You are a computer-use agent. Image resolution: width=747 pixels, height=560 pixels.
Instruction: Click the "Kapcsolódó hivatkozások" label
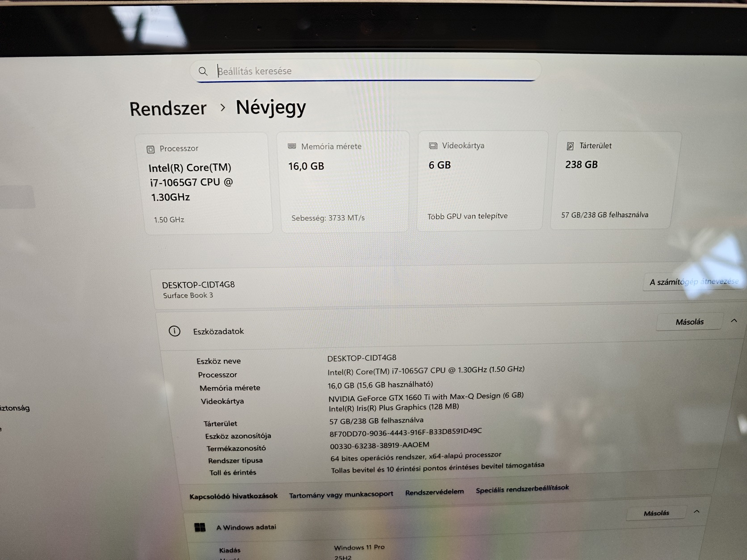coord(233,496)
